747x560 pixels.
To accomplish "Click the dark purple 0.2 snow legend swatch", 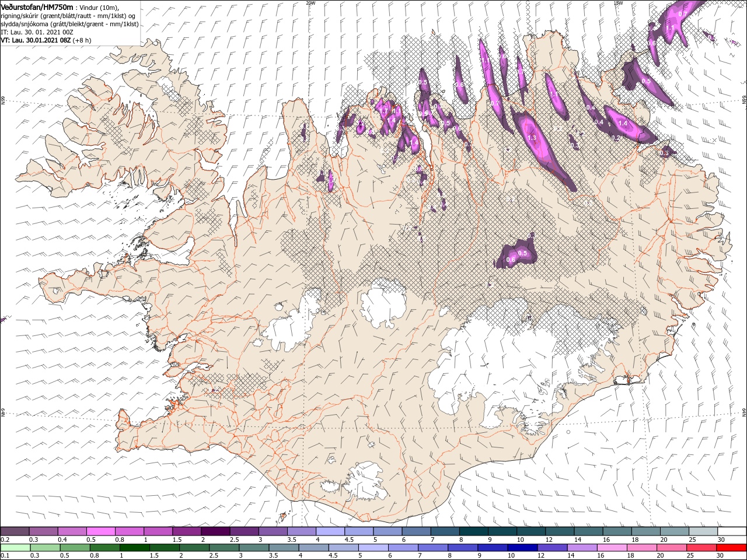I will [15, 531].
